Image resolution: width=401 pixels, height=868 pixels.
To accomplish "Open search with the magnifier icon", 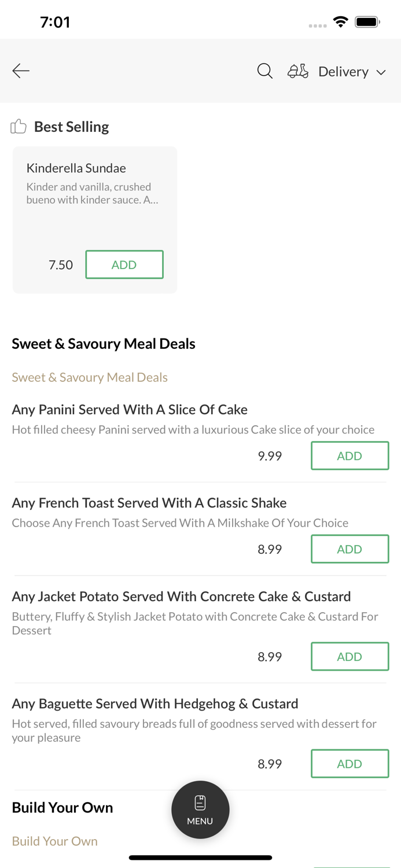I will click(265, 71).
